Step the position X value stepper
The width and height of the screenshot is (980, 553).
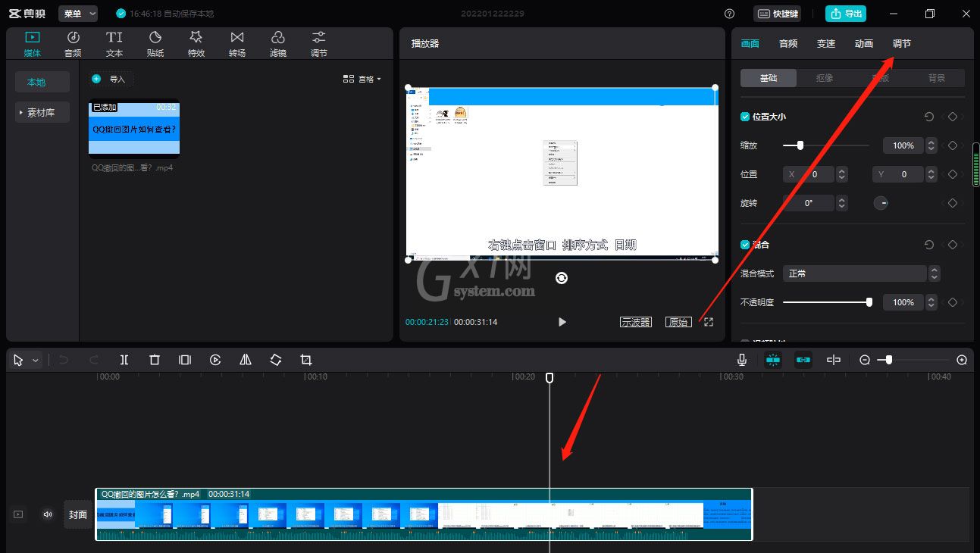842,174
